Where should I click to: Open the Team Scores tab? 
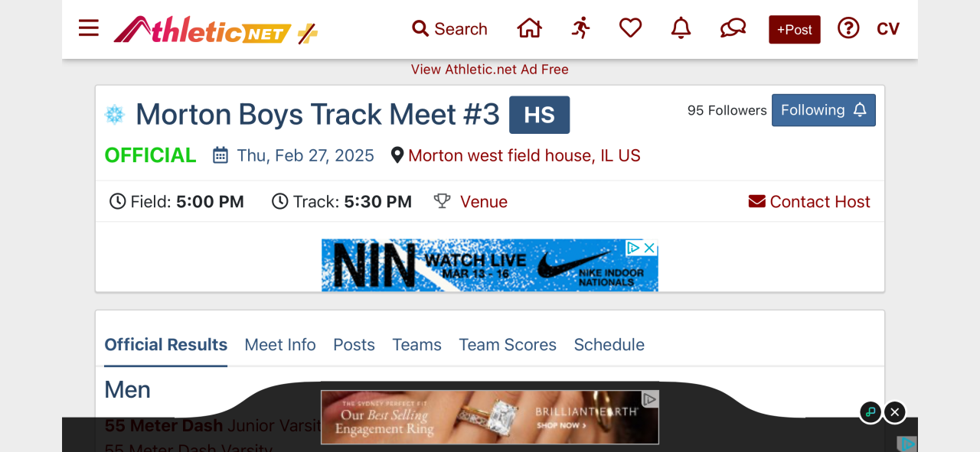tap(508, 345)
